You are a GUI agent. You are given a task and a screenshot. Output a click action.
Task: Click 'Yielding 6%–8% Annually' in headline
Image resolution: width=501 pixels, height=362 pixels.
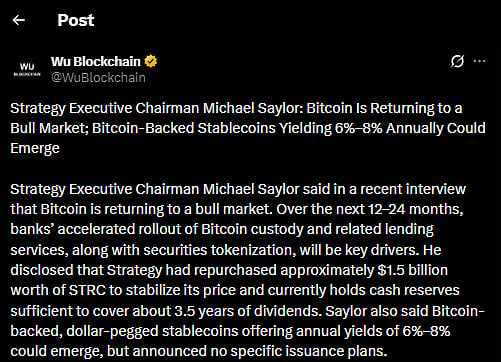362,128
